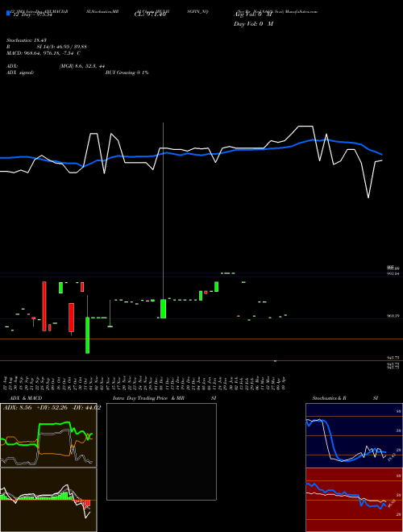The width and height of the screenshot is (403, 532).
Task: Click the "Stochastics & R" panel title
Action: coord(329,398)
